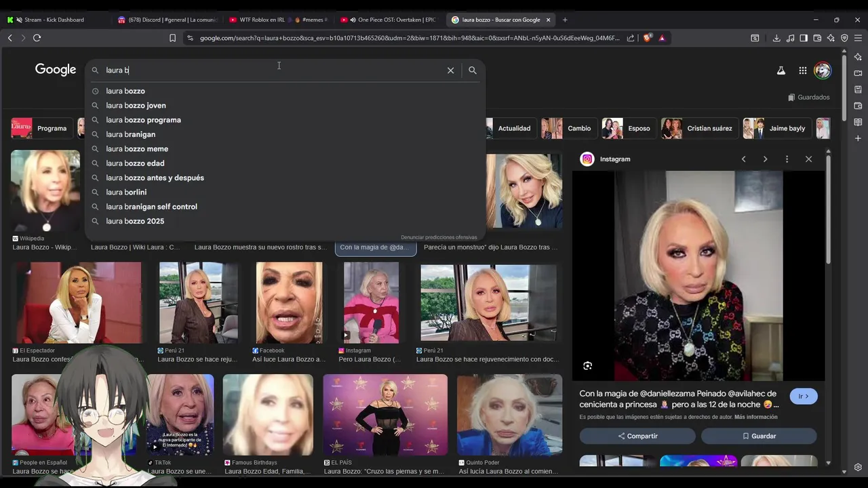This screenshot has height=488, width=868.
Task: Click the 'Ir' button to visit the source
Action: (804, 396)
